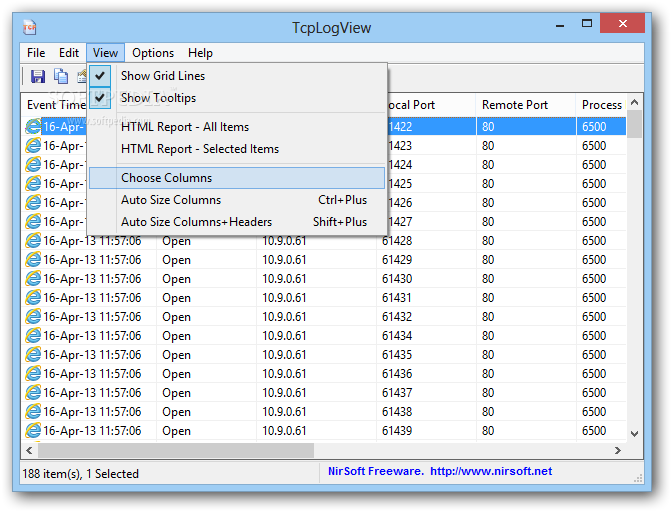672x512 pixels.
Task: Click the horizontal scrollbar left arrow
Action: coord(30,450)
